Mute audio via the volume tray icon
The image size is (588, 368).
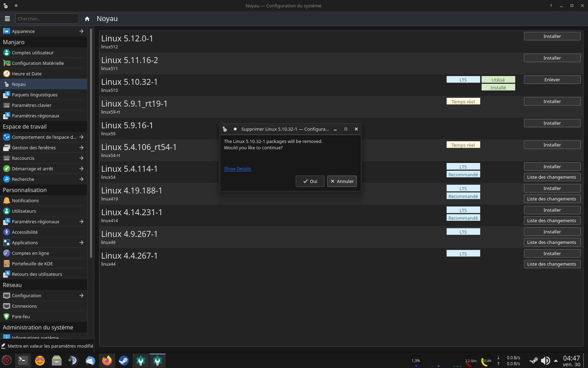click(546, 360)
